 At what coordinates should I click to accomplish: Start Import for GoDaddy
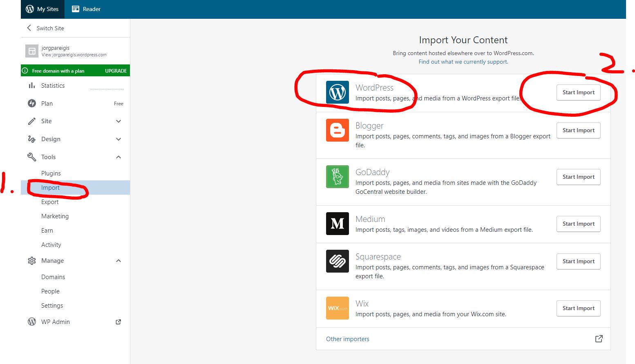tap(579, 177)
